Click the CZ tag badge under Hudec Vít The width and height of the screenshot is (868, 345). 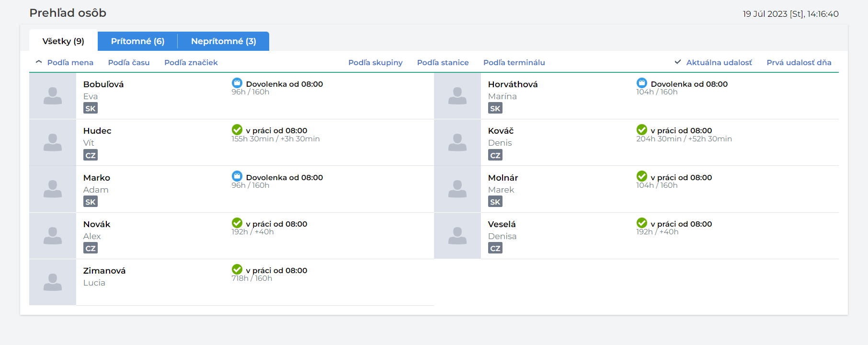pyautogui.click(x=91, y=155)
